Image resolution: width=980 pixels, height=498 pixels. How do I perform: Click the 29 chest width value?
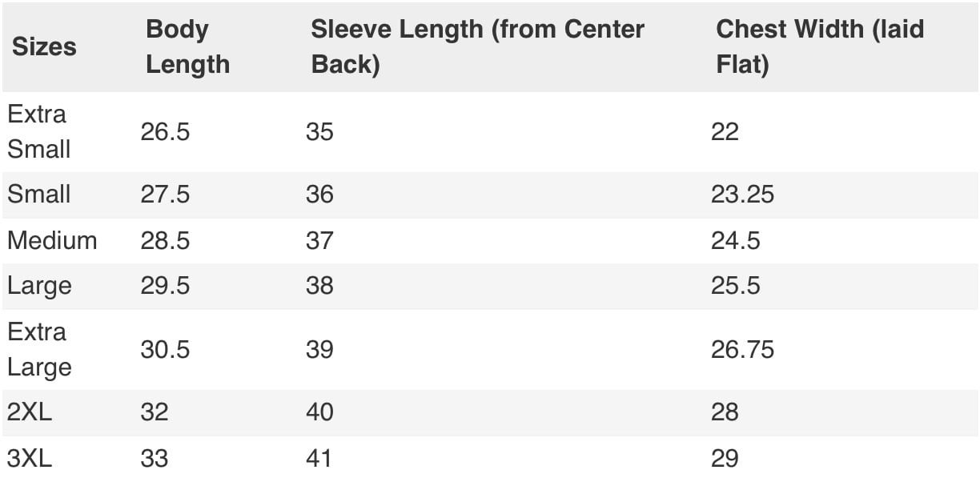724,458
